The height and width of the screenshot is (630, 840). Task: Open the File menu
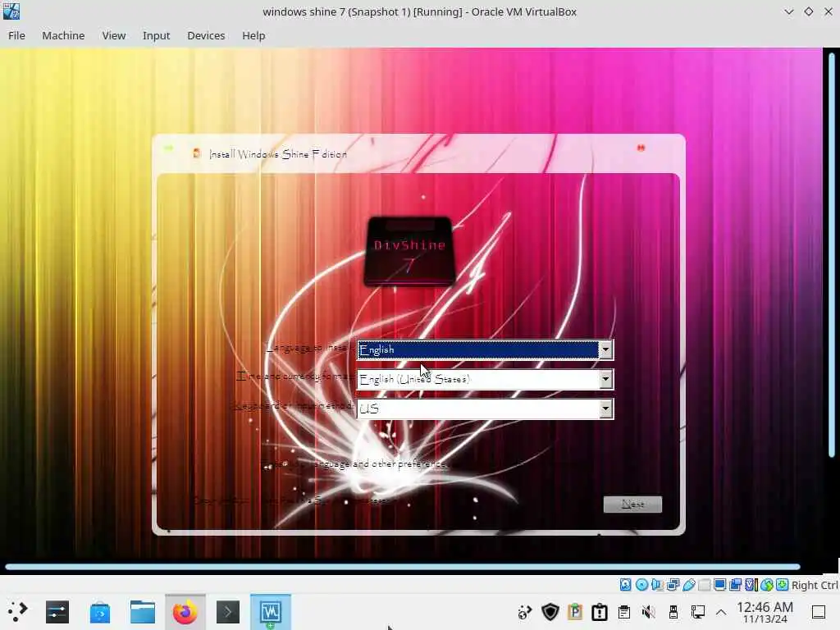click(16, 35)
